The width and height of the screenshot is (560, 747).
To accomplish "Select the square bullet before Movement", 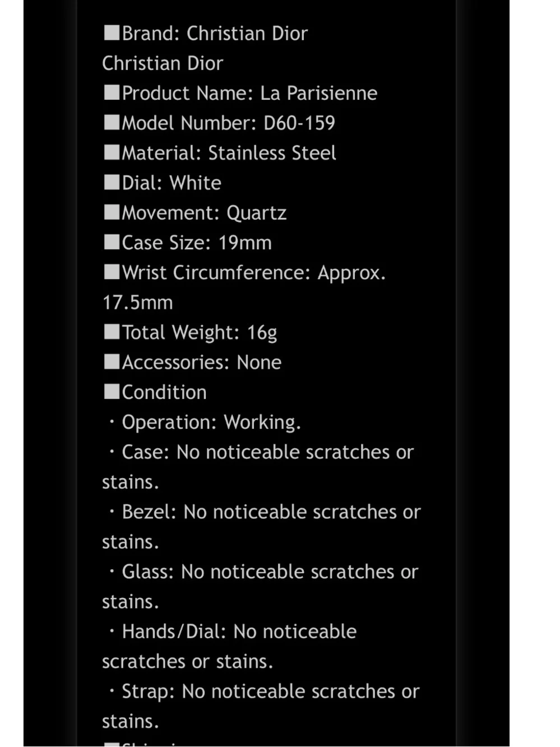I will (112, 212).
